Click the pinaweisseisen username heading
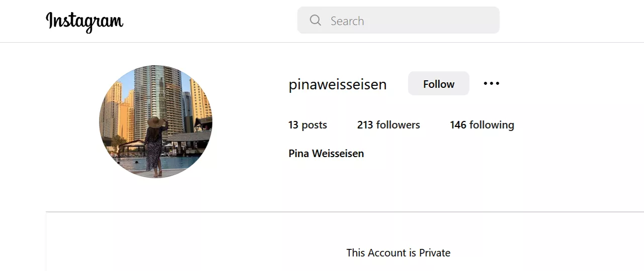The image size is (644, 271). (337, 84)
